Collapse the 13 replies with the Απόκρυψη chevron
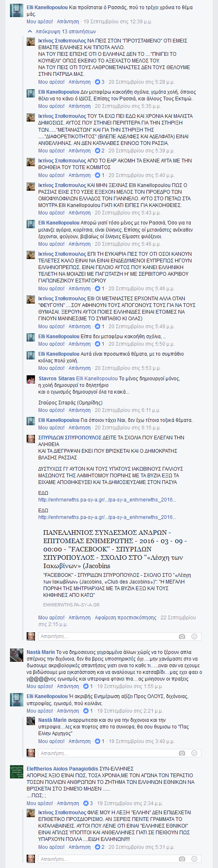218x868 pixels. click(62, 31)
